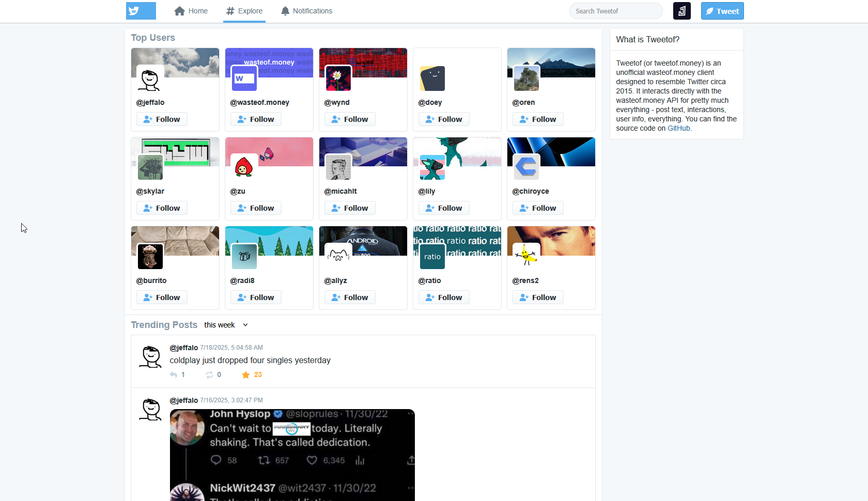Viewport: 868px width, 501px height.
Task: Open @oren's tree avatar
Action: click(526, 79)
